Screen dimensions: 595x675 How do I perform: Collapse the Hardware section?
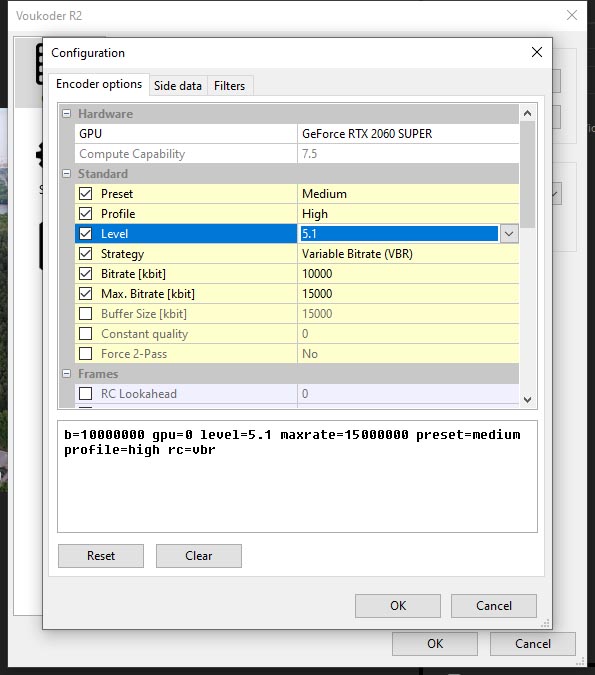pos(66,114)
